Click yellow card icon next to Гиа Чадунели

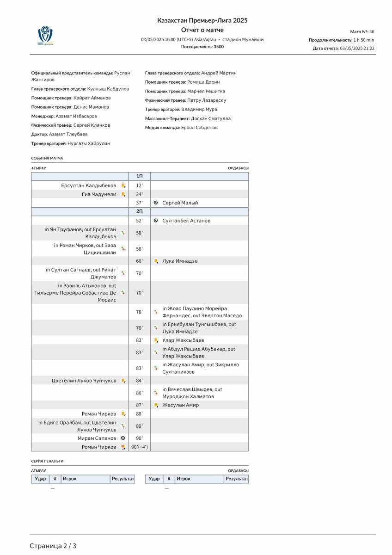point(123,194)
